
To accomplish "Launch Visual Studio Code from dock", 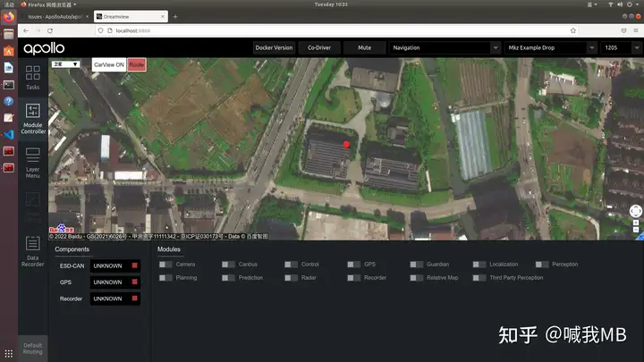I will 9,135.
